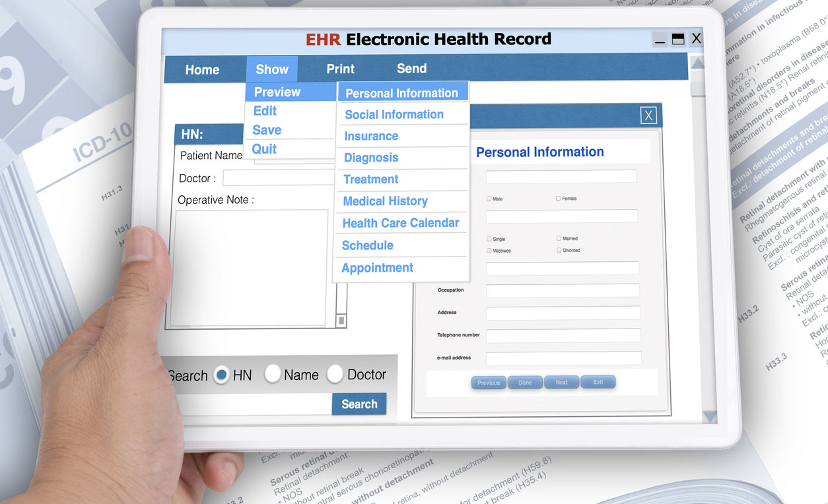This screenshot has width=828, height=504.
Task: Click the main scrollbar down arrow
Action: click(x=710, y=416)
